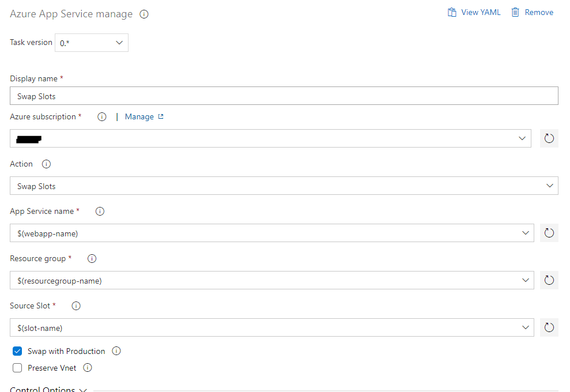
Task: Enable the Preserve Vnet checkbox
Action: tap(17, 368)
